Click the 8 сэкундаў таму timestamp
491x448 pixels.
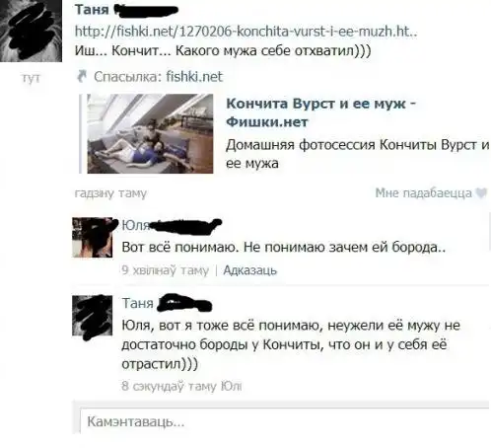tap(170, 386)
